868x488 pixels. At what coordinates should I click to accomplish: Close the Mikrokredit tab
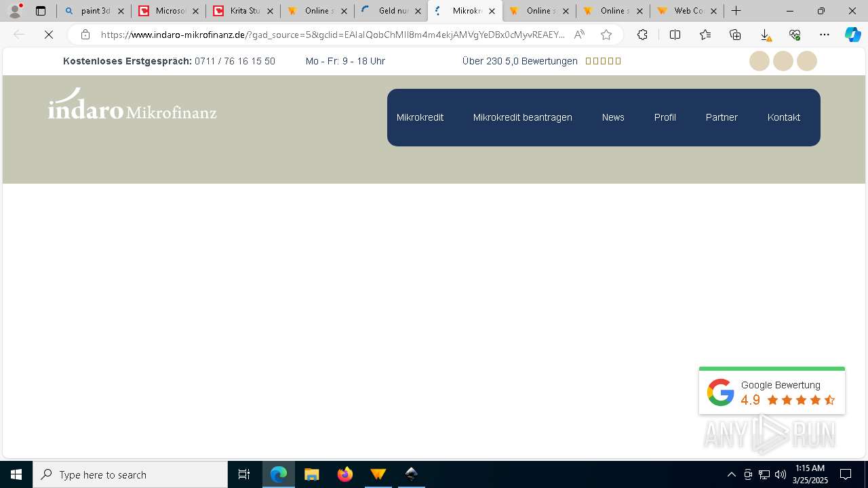pos(492,11)
